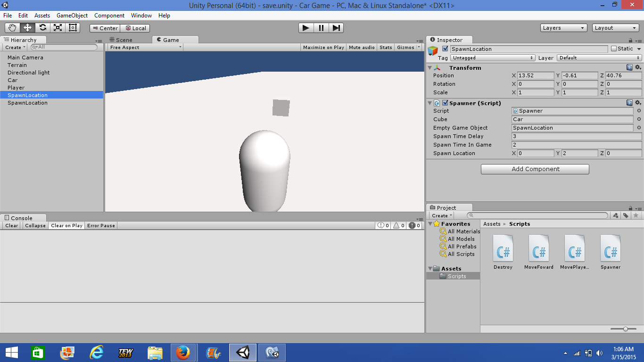The height and width of the screenshot is (362, 644).
Task: Toggle the Local handle rotation button
Action: 135,28
